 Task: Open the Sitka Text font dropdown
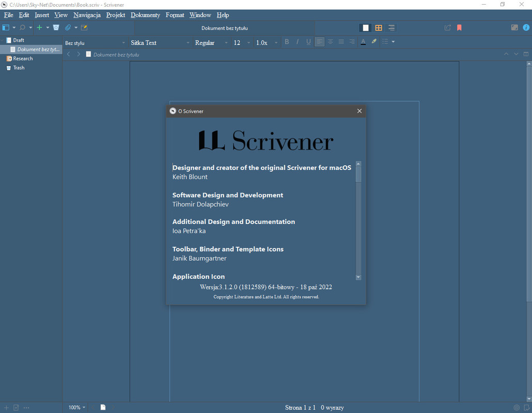[x=160, y=43]
